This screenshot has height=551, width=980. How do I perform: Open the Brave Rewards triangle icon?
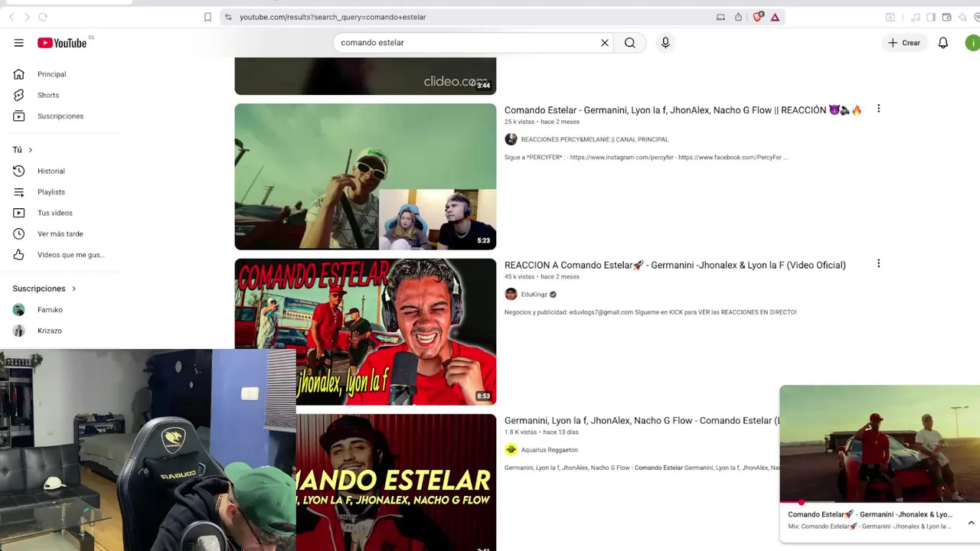[775, 17]
